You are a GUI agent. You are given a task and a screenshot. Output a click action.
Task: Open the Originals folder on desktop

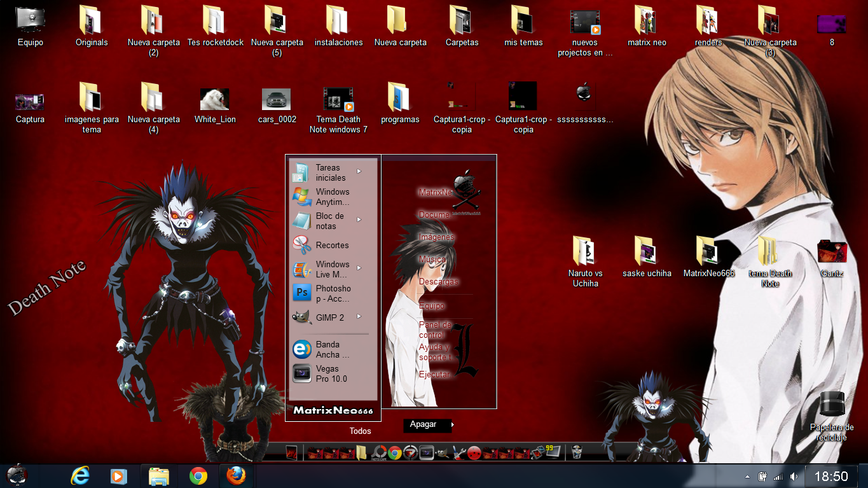point(92,27)
